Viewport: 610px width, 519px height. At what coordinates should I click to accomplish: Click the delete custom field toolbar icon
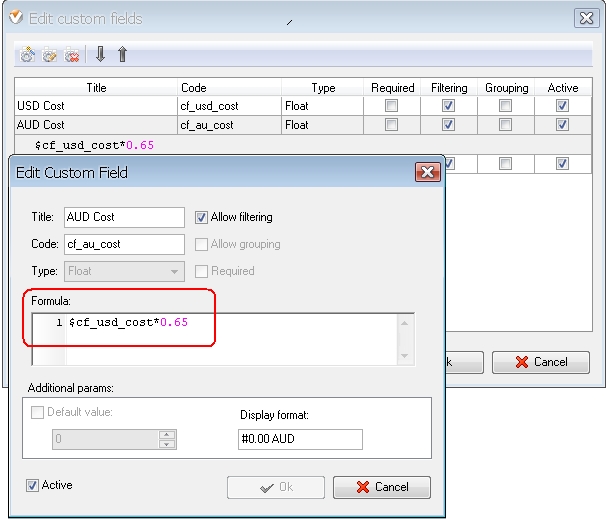pyautogui.click(x=71, y=56)
